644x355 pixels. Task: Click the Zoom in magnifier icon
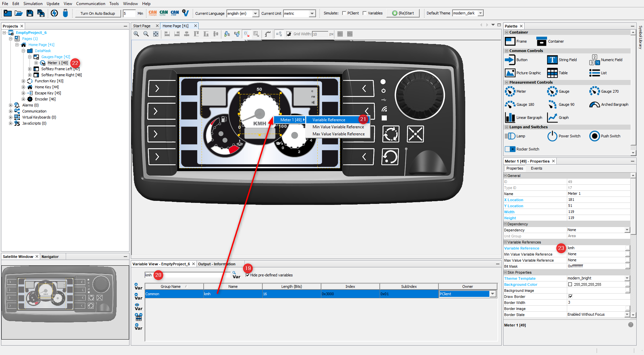pyautogui.click(x=136, y=34)
